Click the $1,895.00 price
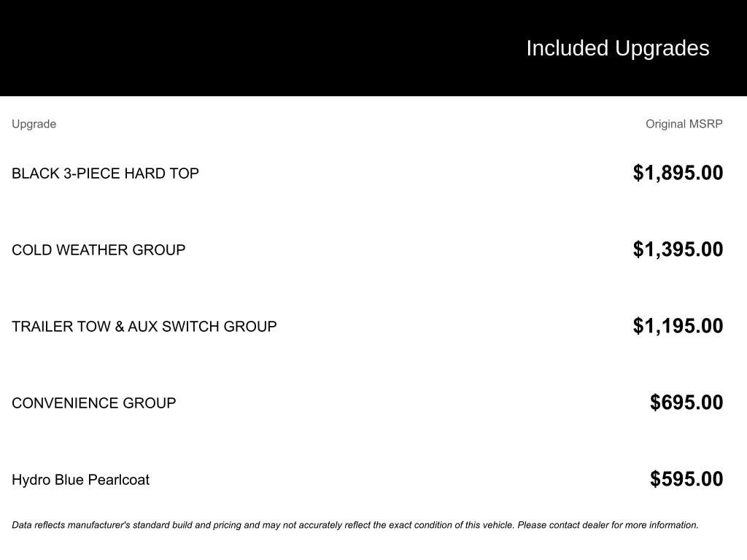Image resolution: width=747 pixels, height=560 pixels. 678,173
